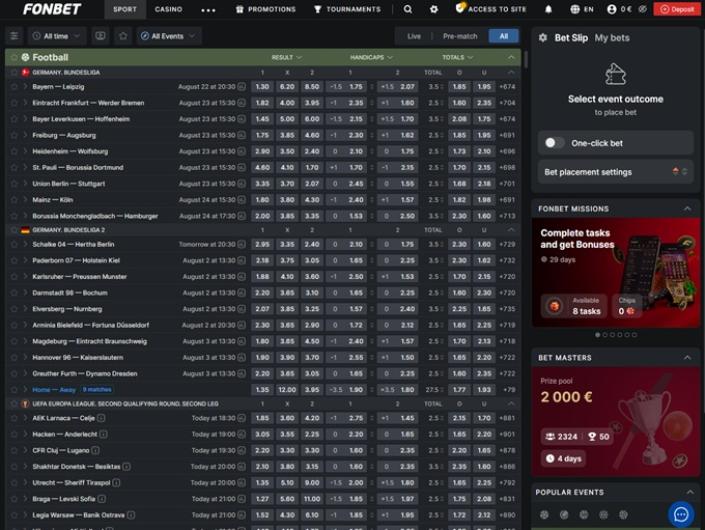The height and width of the screenshot is (530, 705).
Task: Select odds 1.30 for Bayern win
Action: click(262, 87)
